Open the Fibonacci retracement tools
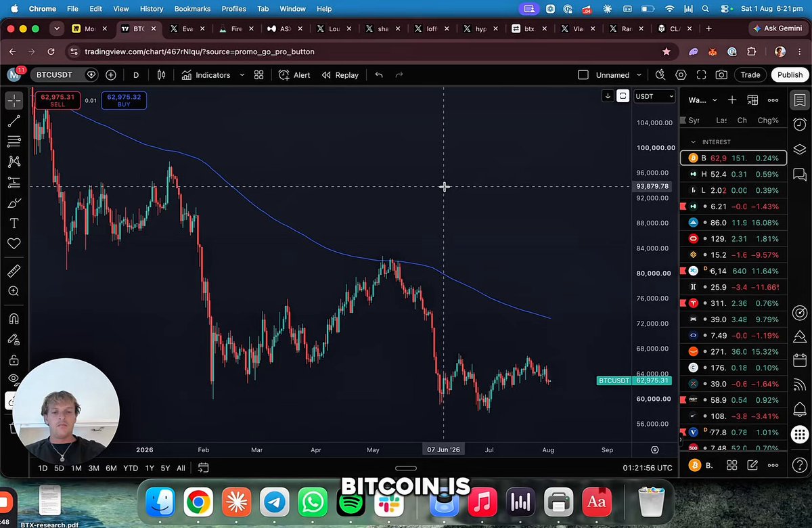 pos(14,142)
